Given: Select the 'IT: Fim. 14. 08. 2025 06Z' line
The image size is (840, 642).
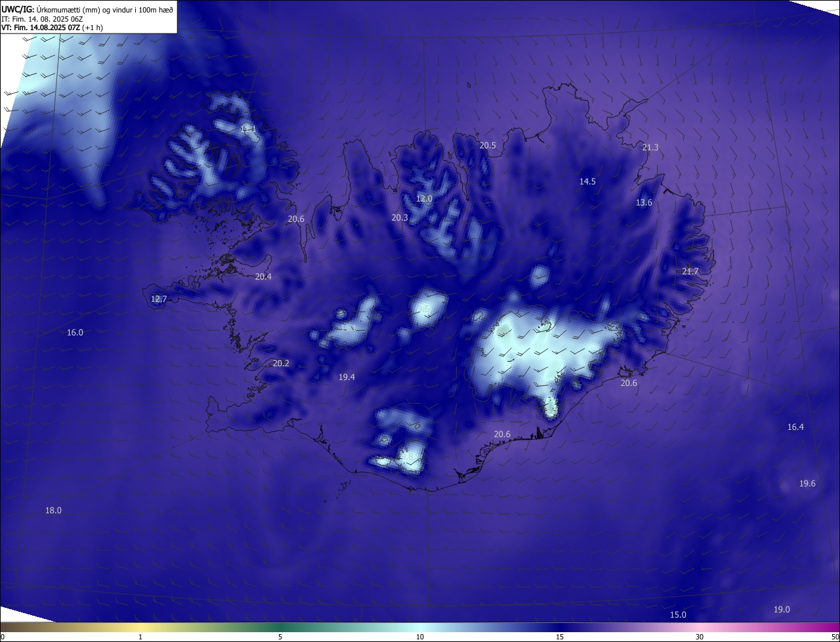Looking at the screenshot, I should pos(42,19).
